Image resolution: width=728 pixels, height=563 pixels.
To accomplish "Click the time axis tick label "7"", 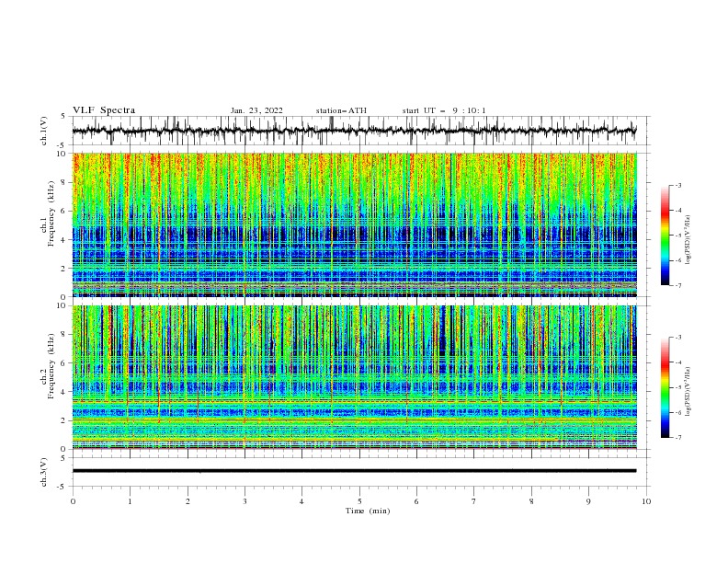I will click(x=474, y=501).
